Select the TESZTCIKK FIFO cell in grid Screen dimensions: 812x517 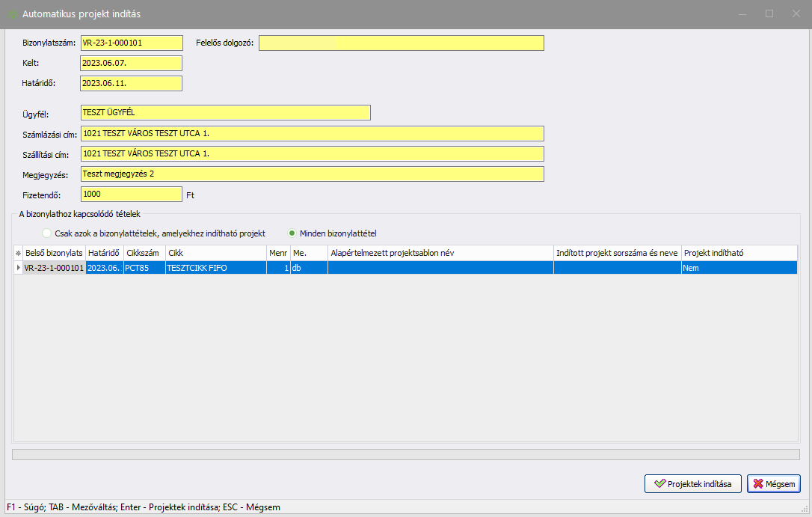[x=215, y=267]
